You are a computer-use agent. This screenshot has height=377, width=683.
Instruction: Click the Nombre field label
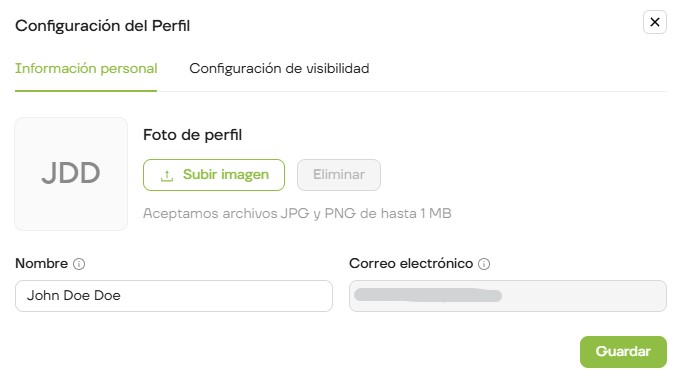pyautogui.click(x=41, y=264)
